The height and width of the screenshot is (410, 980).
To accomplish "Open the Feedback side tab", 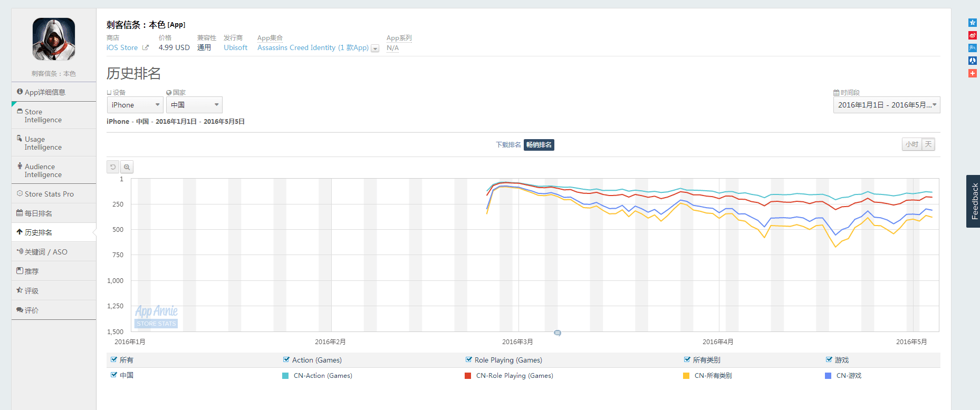I will click(x=973, y=201).
